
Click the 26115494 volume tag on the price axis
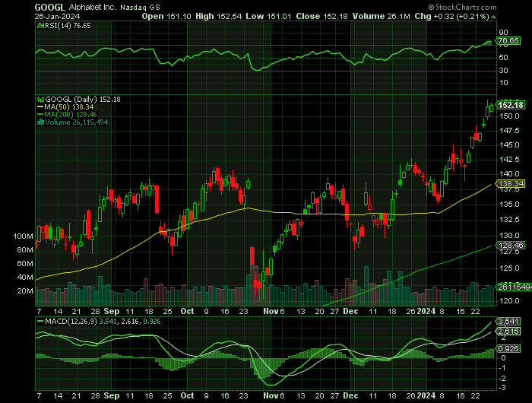click(515, 287)
